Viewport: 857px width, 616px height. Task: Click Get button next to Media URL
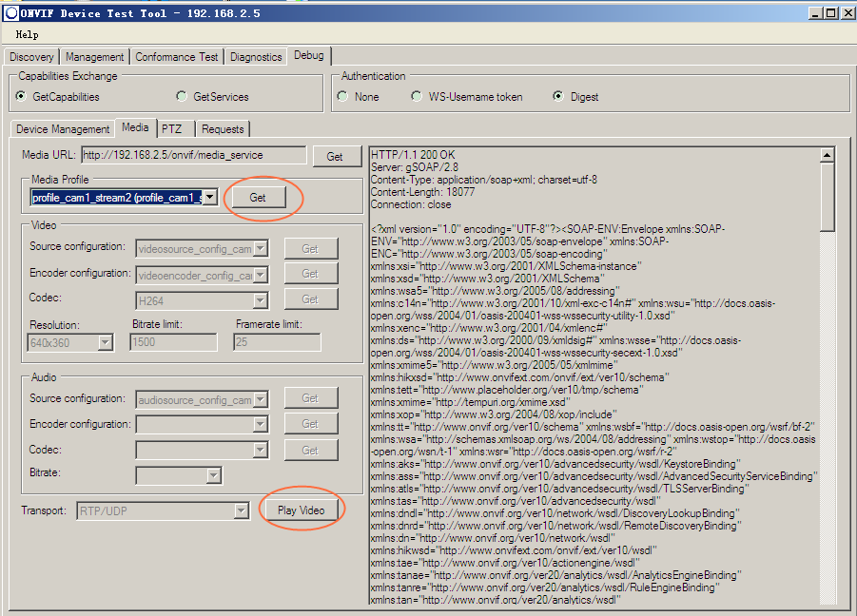pyautogui.click(x=335, y=156)
